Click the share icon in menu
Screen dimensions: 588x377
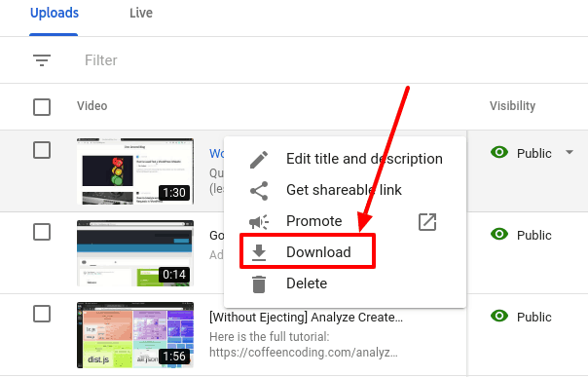tap(259, 191)
